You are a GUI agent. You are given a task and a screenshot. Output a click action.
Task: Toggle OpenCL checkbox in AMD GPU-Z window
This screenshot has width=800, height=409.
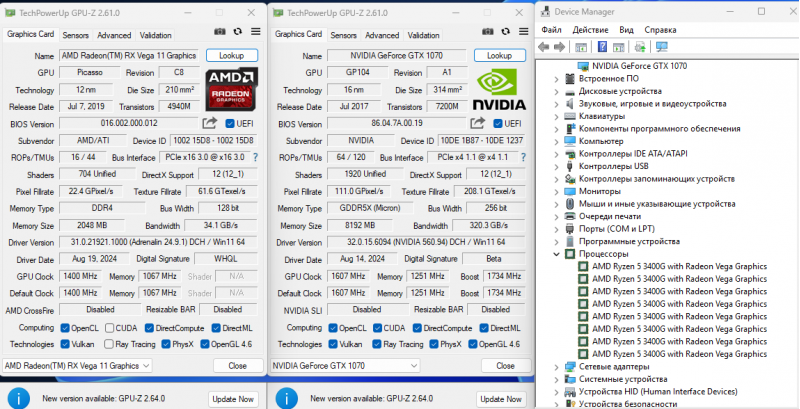tap(65, 328)
